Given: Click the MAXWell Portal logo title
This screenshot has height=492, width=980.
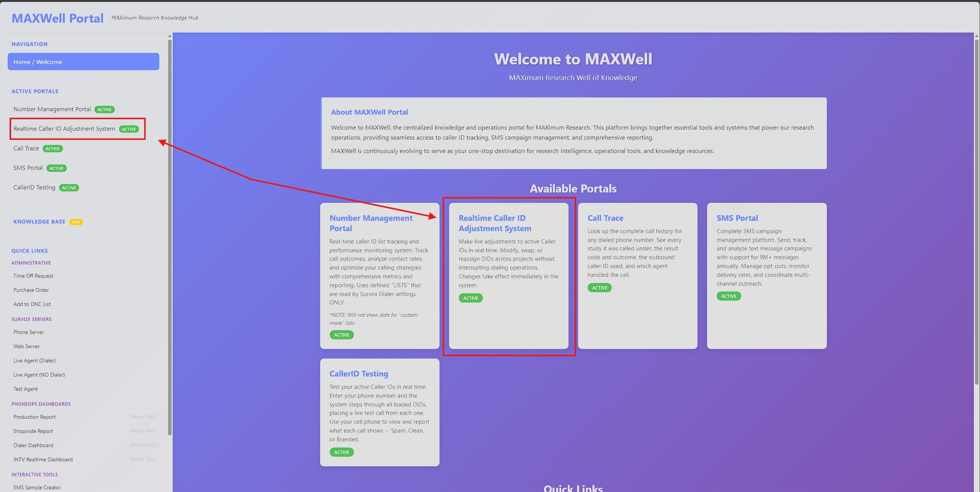Looking at the screenshot, I should tap(58, 18).
